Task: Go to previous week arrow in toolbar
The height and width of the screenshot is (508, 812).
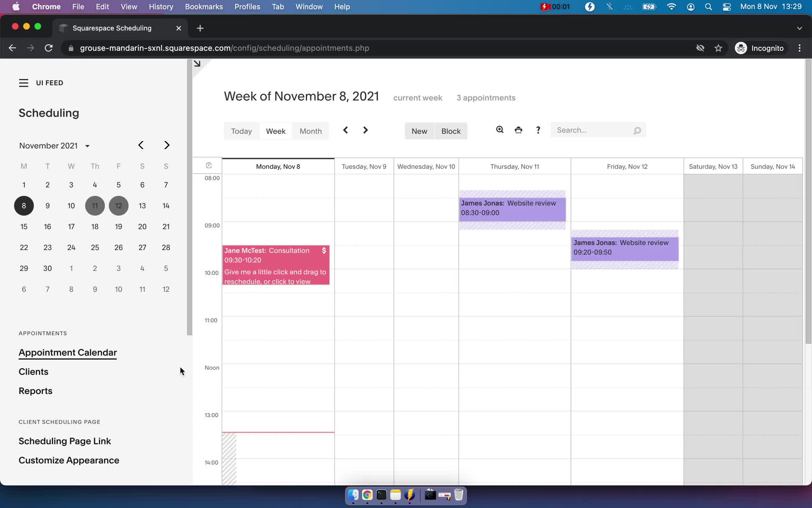Action: [x=346, y=130]
